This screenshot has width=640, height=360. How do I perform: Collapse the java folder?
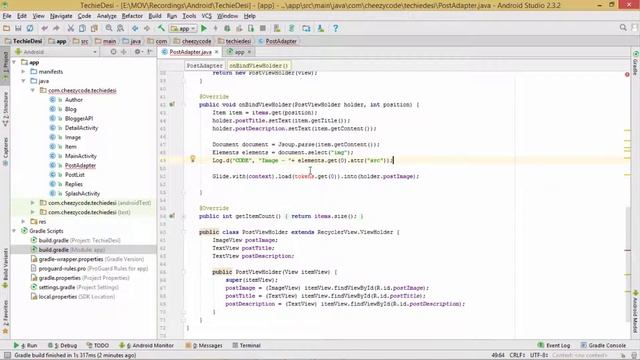pos(24,81)
